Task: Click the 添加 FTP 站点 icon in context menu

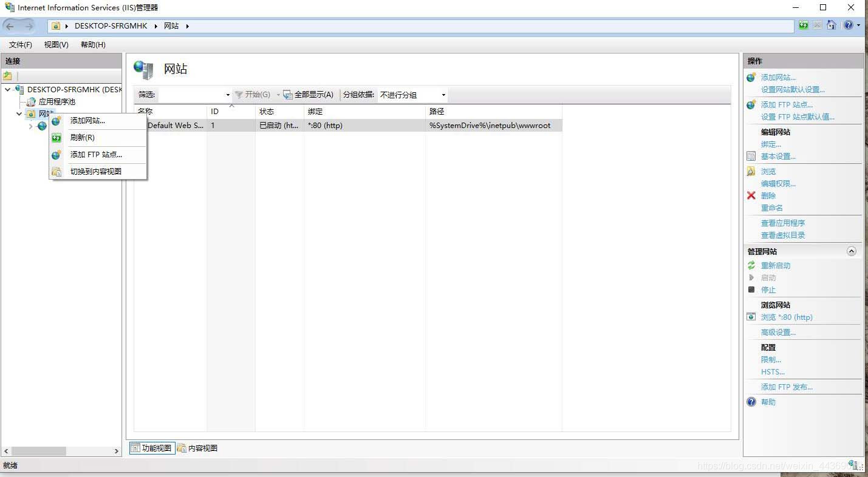Action: [x=56, y=155]
